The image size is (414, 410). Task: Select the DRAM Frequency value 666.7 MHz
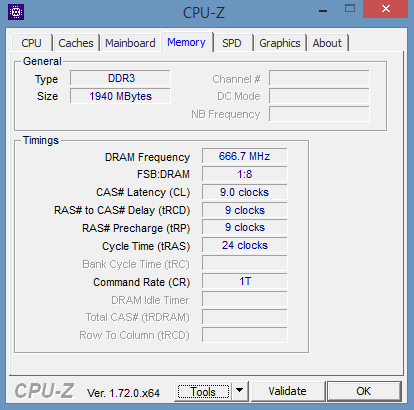point(245,156)
